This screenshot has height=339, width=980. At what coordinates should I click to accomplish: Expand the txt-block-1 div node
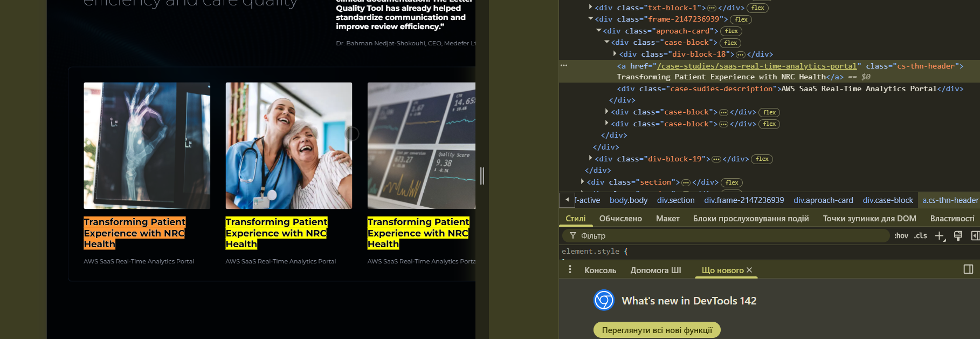coord(590,8)
